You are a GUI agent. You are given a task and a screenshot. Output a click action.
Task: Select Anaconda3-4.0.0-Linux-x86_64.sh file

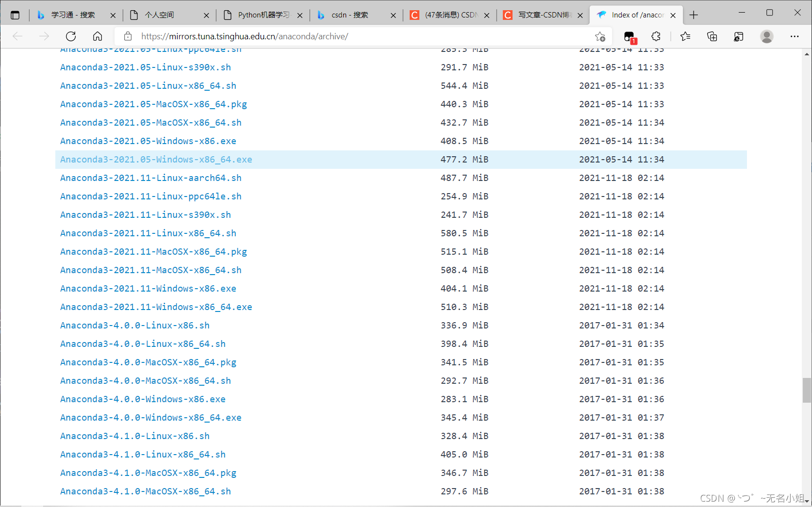click(x=143, y=344)
